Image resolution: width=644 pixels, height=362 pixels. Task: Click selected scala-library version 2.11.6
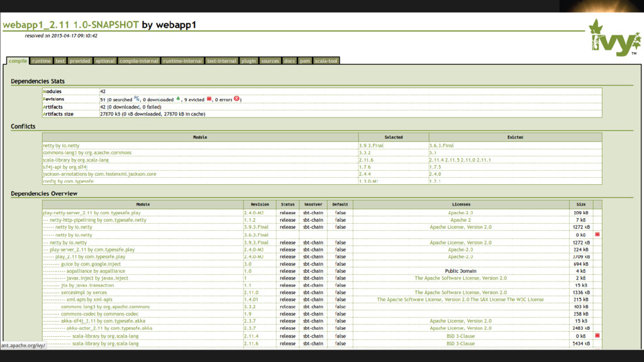tap(367, 160)
